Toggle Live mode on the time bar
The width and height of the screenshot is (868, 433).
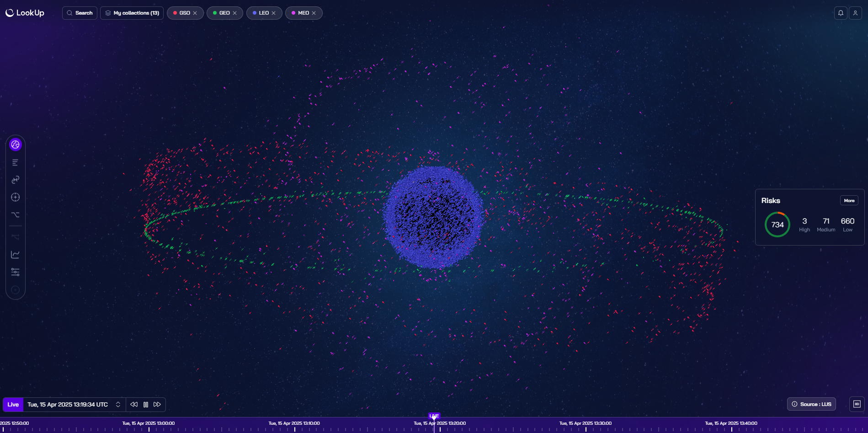tap(13, 404)
